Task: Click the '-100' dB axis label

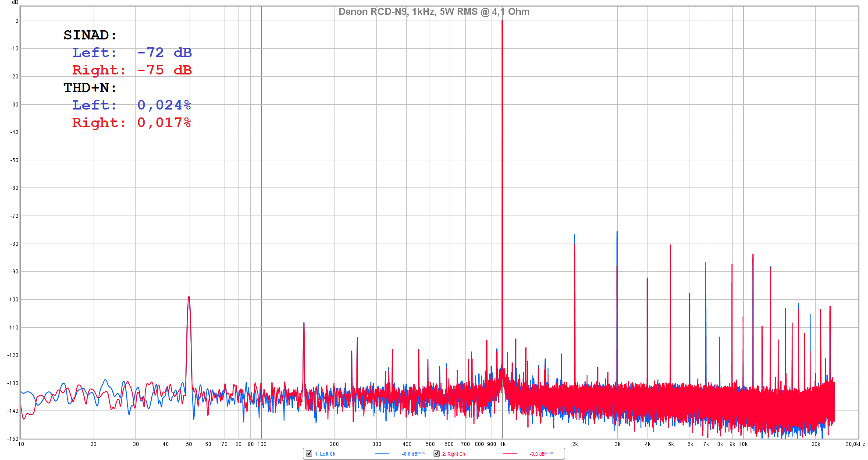Action: [13, 300]
